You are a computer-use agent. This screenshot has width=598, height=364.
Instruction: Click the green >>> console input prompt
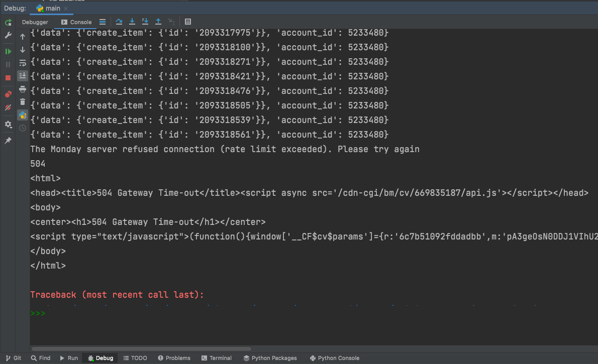[38, 313]
